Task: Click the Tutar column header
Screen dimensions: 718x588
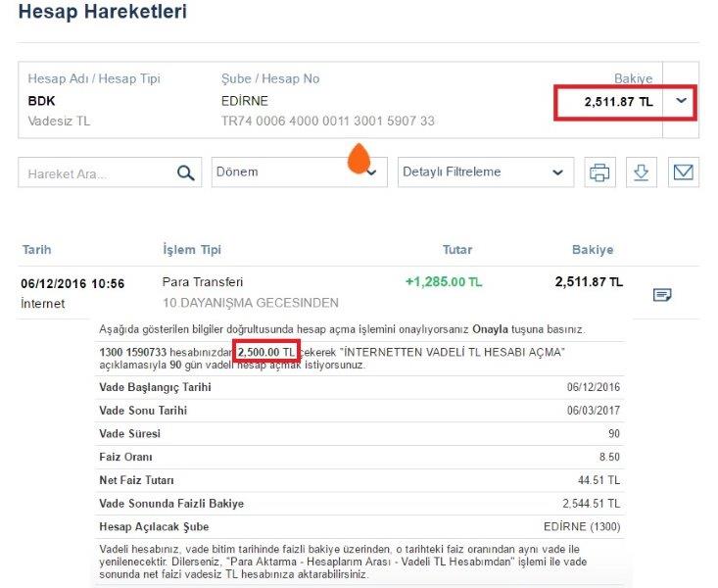Action: tap(457, 250)
